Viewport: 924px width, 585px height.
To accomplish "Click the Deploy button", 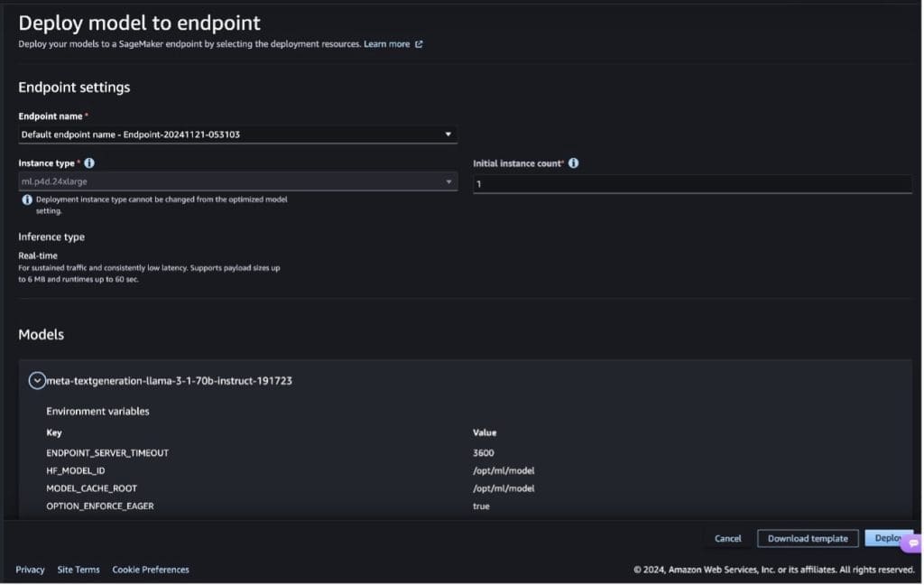I will click(x=889, y=538).
